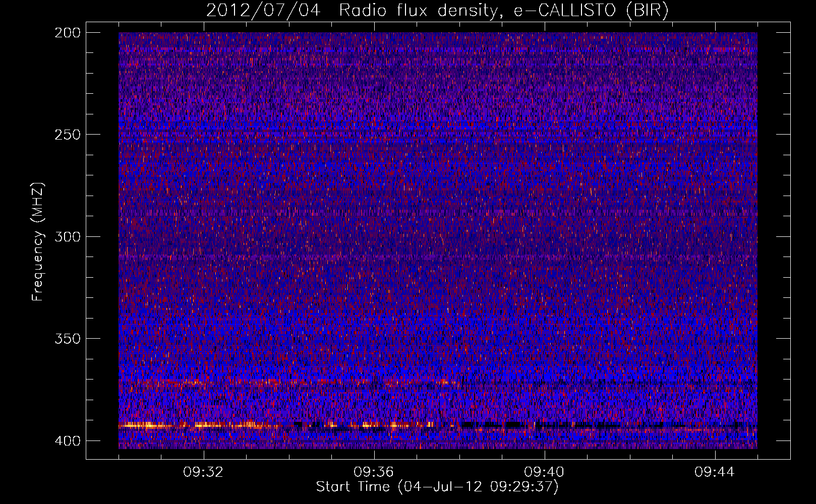Click the 'Frequency (MHZ)' y-axis label
This screenshot has width=816, height=504.
point(38,241)
